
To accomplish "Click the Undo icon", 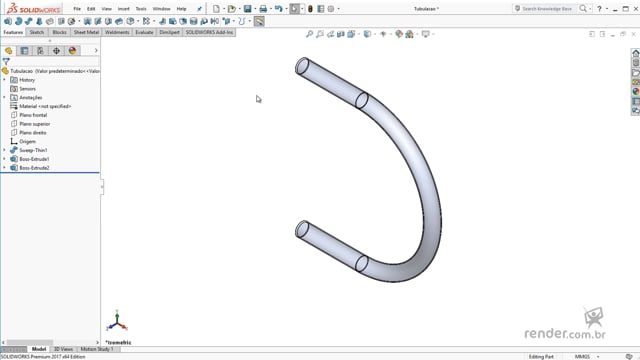I will (x=279, y=9).
